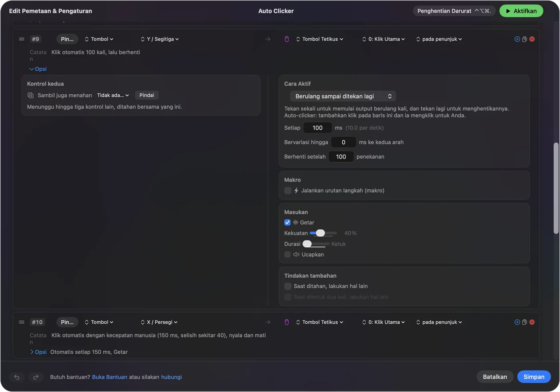Click the Batalkan button

[x=495, y=377]
